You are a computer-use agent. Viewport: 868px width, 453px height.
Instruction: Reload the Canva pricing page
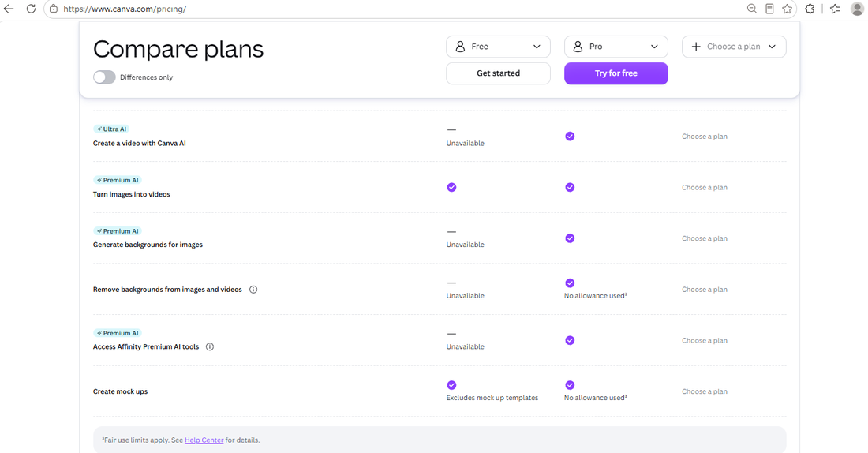31,9
